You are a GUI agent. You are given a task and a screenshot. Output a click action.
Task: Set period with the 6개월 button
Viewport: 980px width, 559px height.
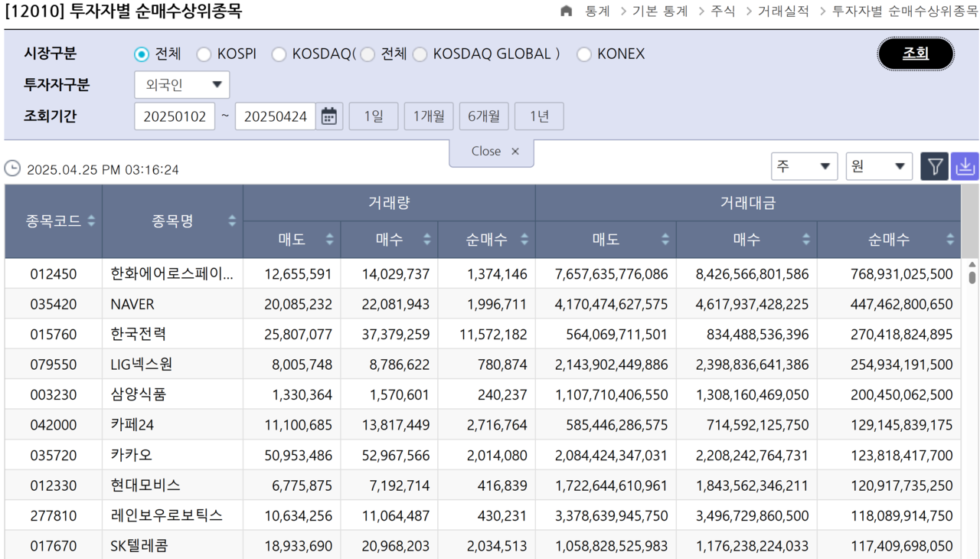[x=484, y=116]
